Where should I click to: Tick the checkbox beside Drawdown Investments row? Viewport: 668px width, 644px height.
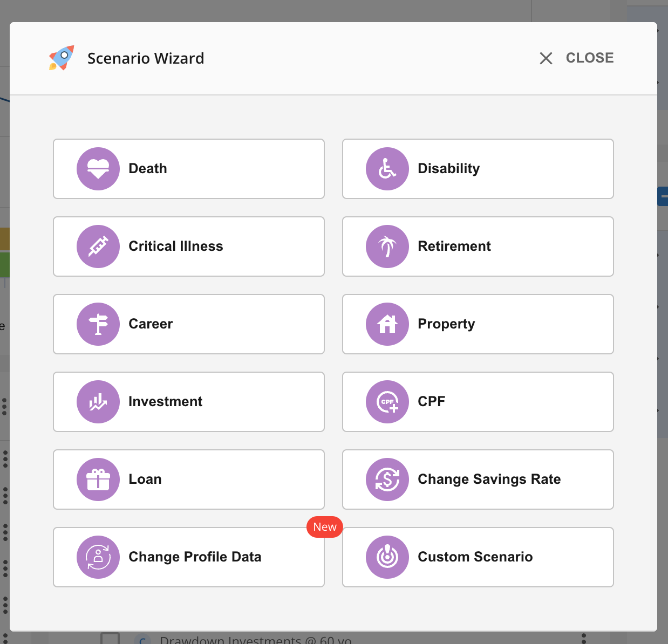110,639
